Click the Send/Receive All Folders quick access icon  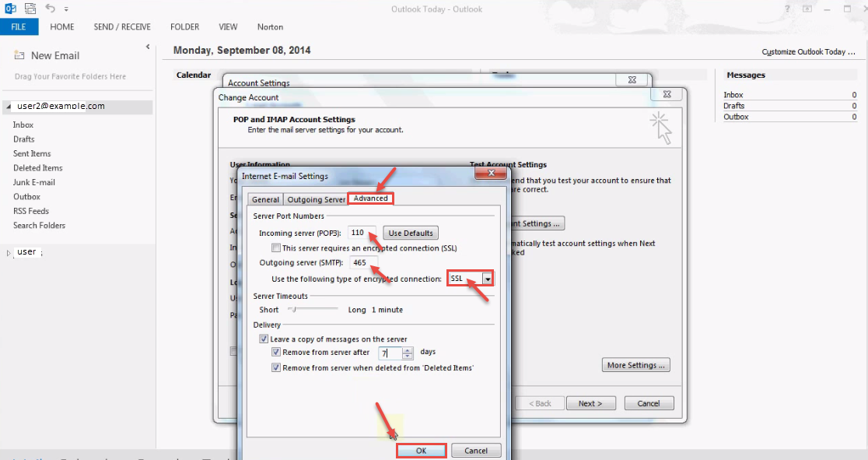[30, 9]
